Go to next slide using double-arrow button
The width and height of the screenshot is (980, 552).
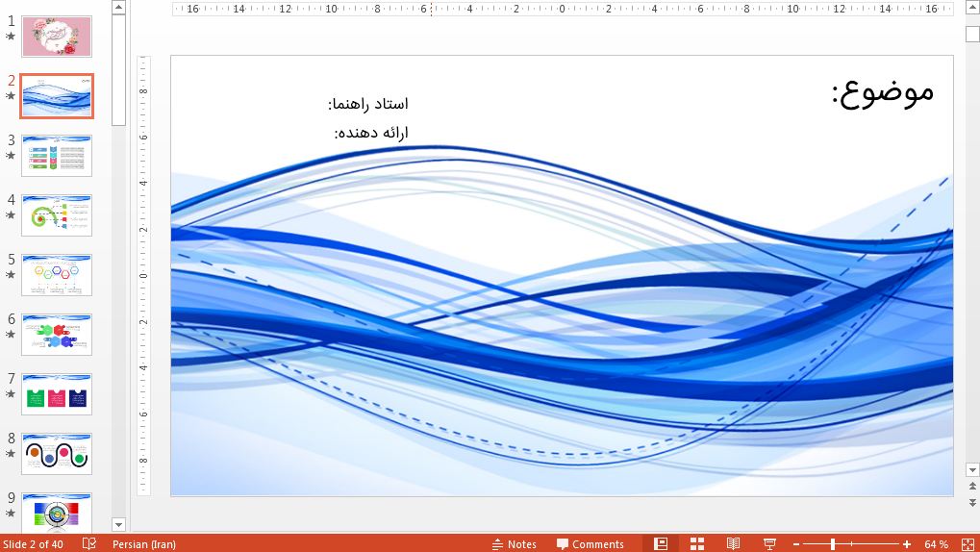(x=972, y=503)
